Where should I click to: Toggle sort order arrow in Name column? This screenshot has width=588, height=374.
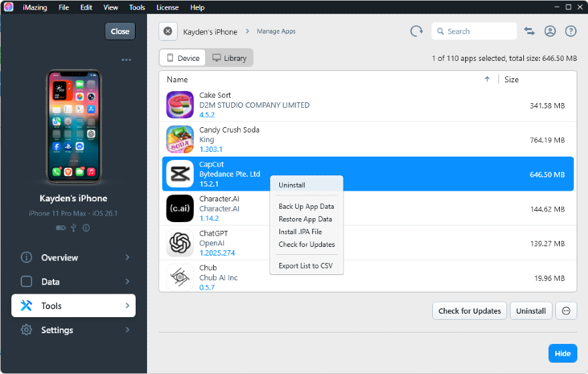tap(487, 80)
